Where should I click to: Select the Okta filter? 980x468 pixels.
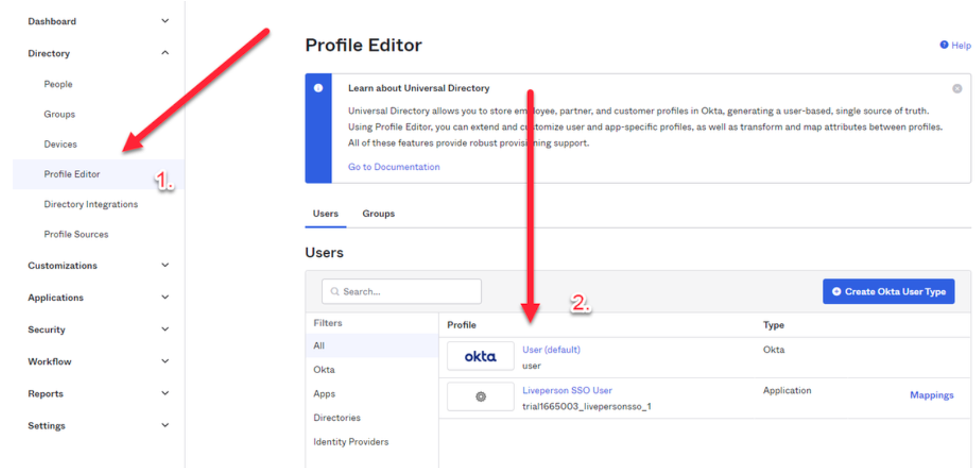click(324, 370)
